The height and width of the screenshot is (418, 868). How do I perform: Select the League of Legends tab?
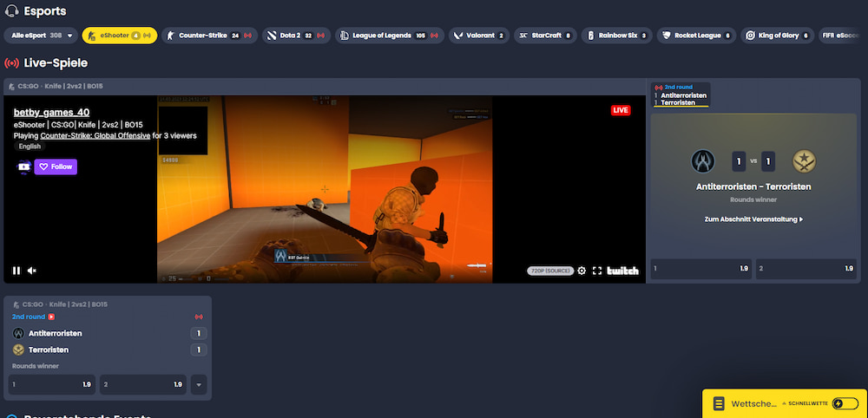click(388, 36)
